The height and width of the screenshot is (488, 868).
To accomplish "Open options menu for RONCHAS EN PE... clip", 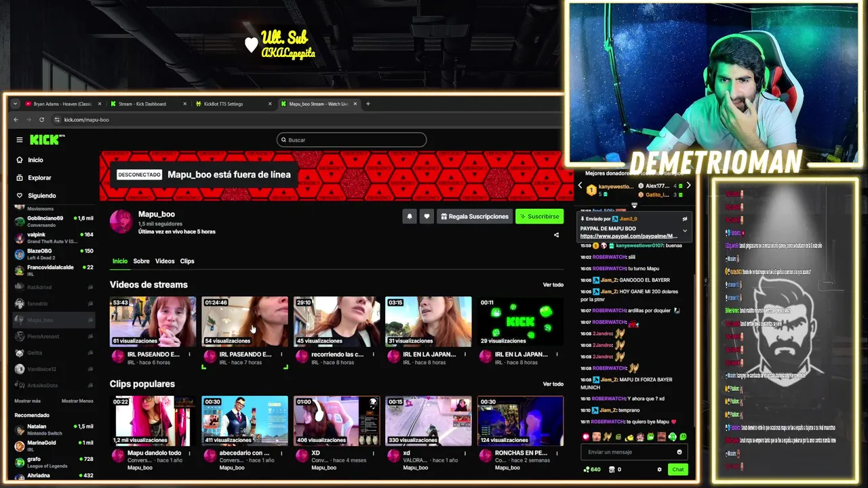I will pyautogui.click(x=557, y=453).
